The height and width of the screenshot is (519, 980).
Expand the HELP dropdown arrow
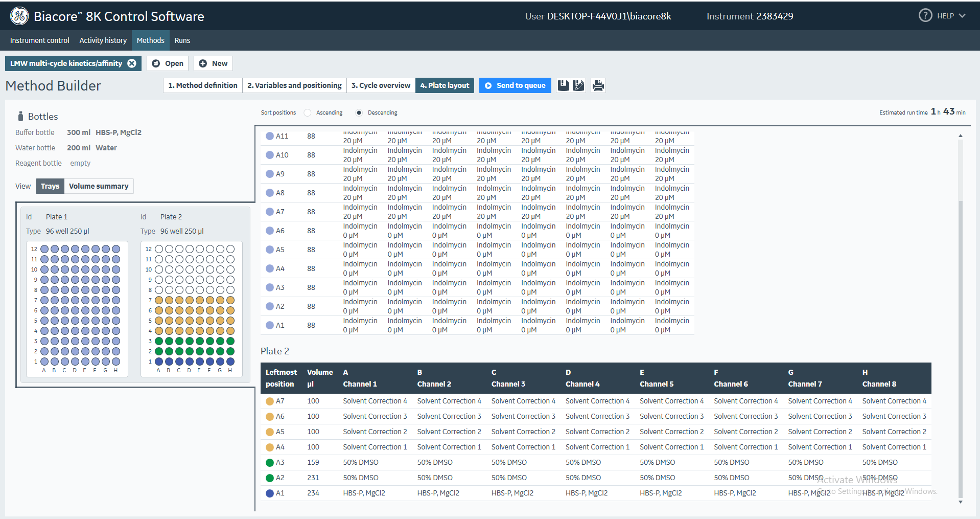(x=962, y=16)
